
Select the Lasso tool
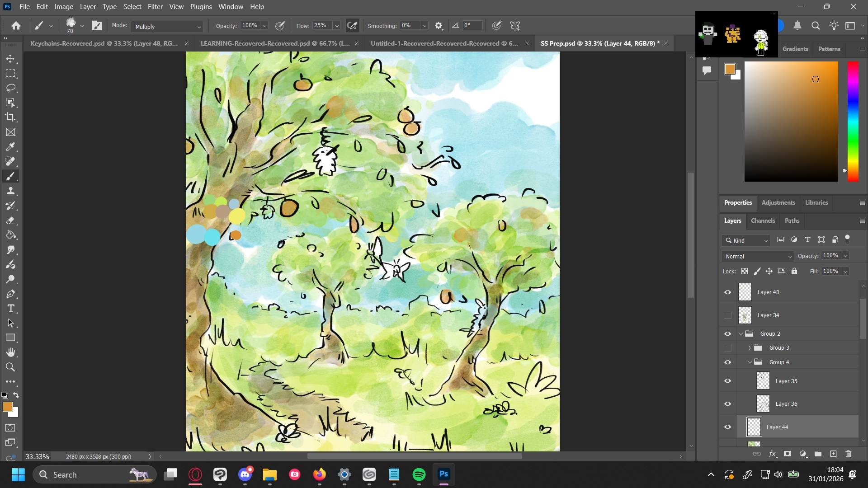10,88
